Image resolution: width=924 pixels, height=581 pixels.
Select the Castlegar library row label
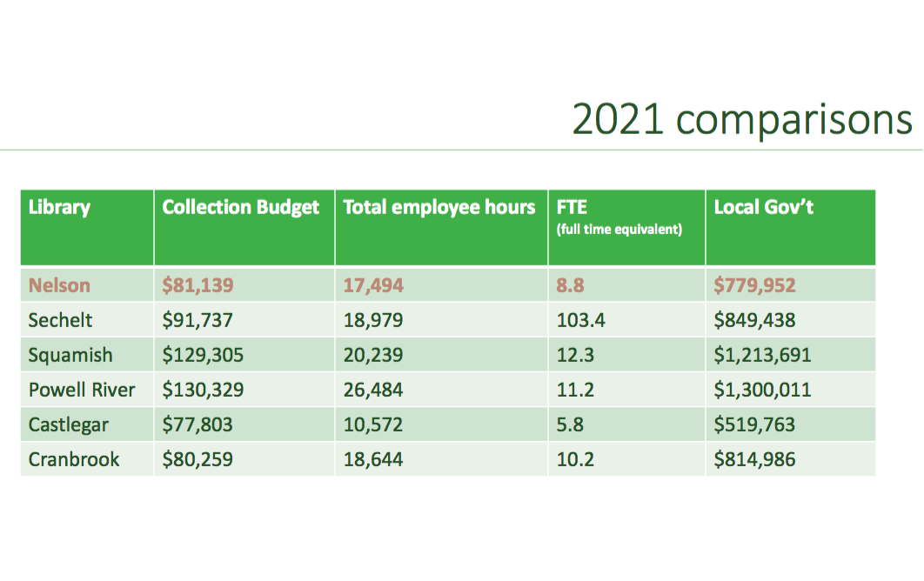click(70, 424)
